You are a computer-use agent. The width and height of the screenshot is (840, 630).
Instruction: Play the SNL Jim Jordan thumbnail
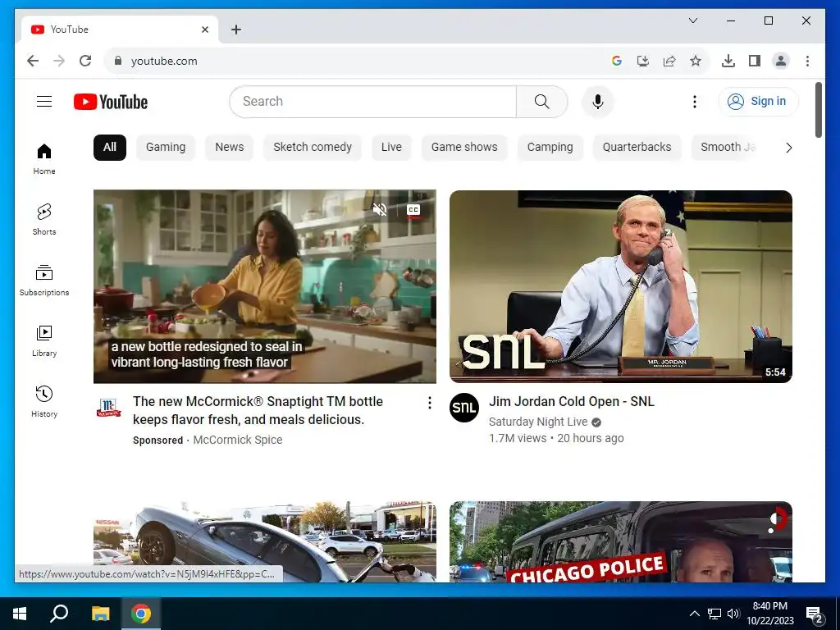point(620,286)
